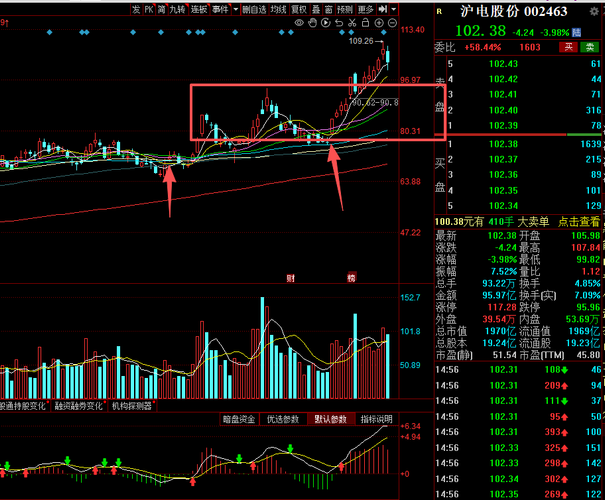605x500 pixels.
Task: Click the arrow-to-bar icon in toolbar
Action: tap(382, 9)
